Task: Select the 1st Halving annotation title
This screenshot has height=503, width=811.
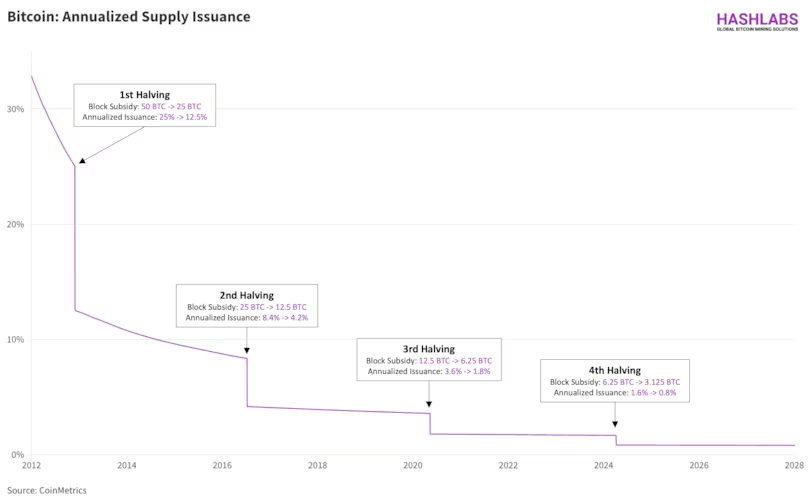Action: point(146,95)
